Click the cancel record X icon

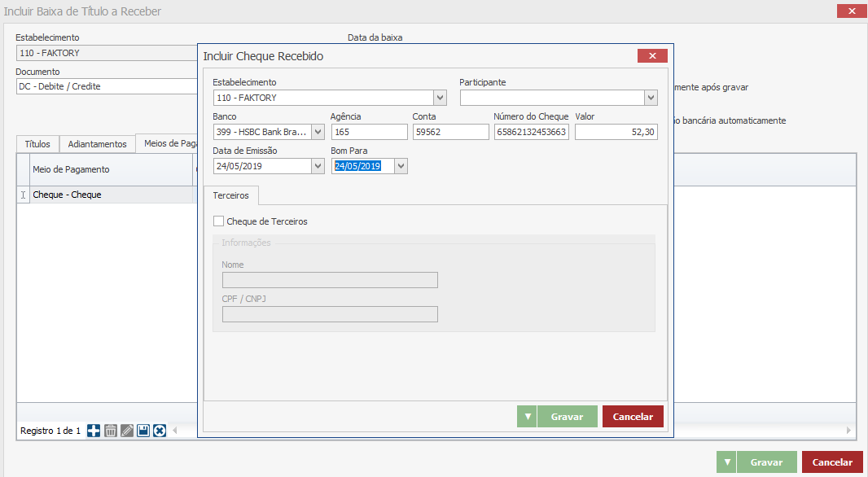[160, 431]
